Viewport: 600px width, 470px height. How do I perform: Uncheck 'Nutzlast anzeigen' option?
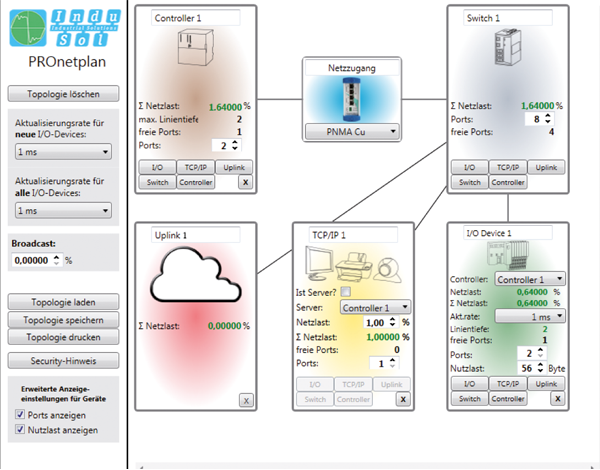[20, 430]
